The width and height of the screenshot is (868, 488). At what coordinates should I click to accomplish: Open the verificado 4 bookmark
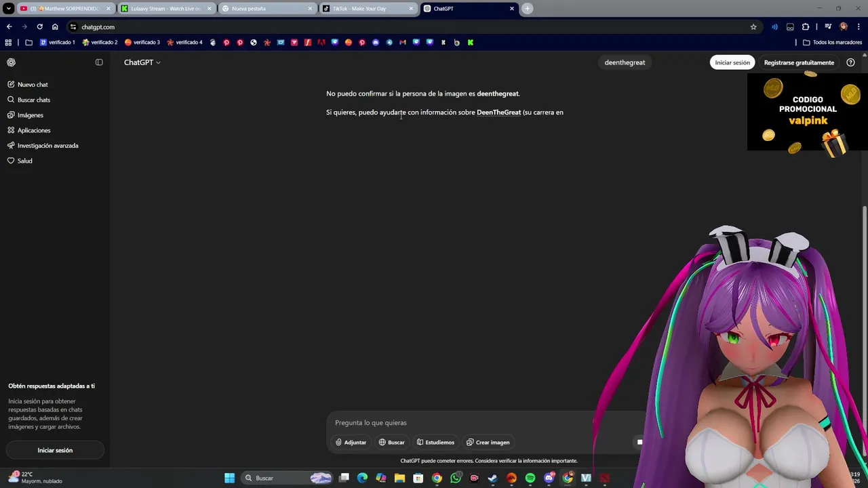184,42
